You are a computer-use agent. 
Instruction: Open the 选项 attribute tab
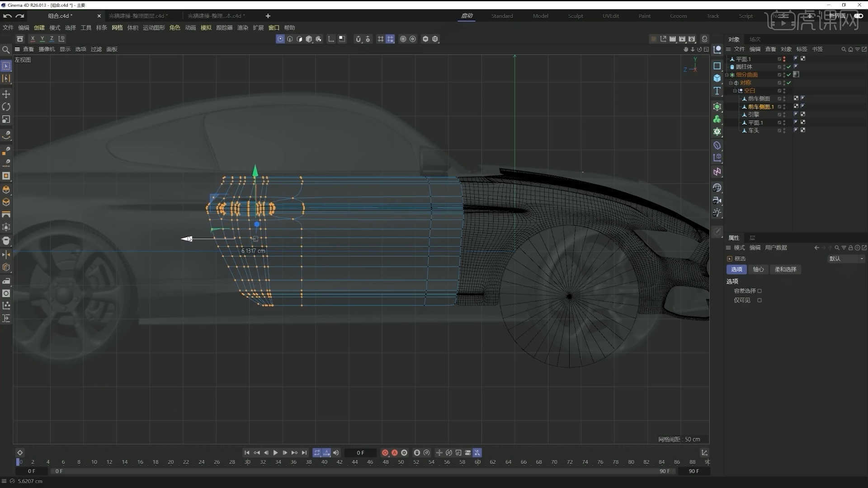tap(736, 269)
